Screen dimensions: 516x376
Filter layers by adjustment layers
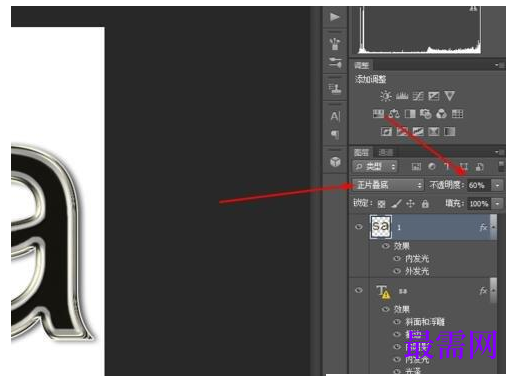click(x=432, y=166)
